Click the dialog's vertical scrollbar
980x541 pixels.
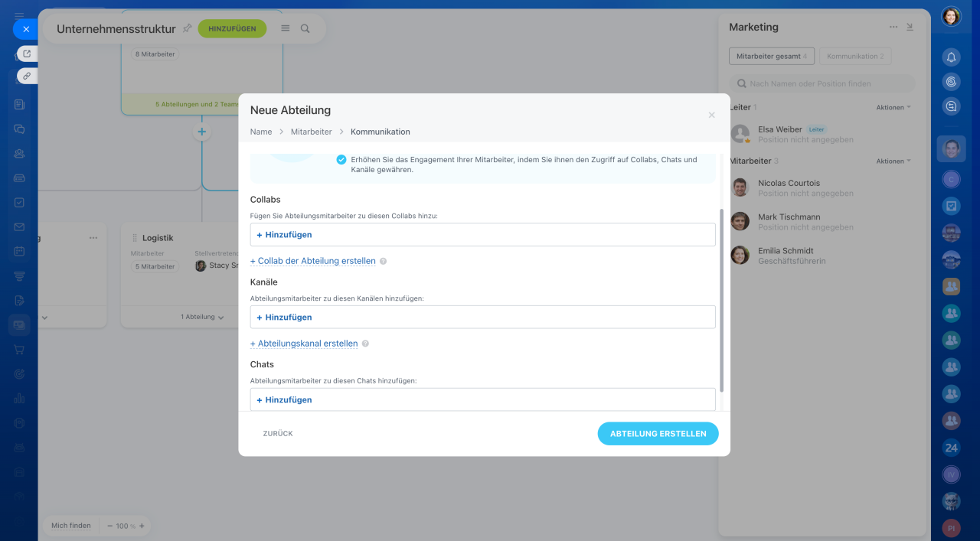point(722,300)
